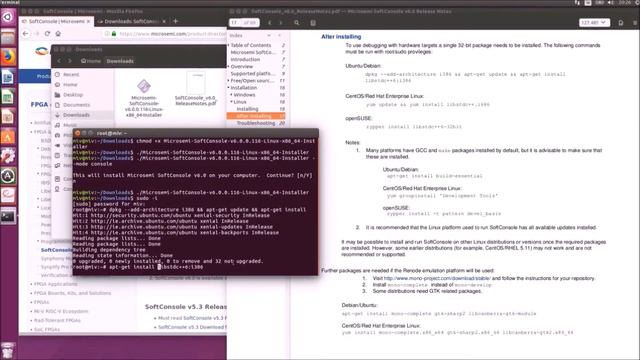Expand the Overview entry in the index
Viewport: 640px width, 360px height.
pos(229,66)
